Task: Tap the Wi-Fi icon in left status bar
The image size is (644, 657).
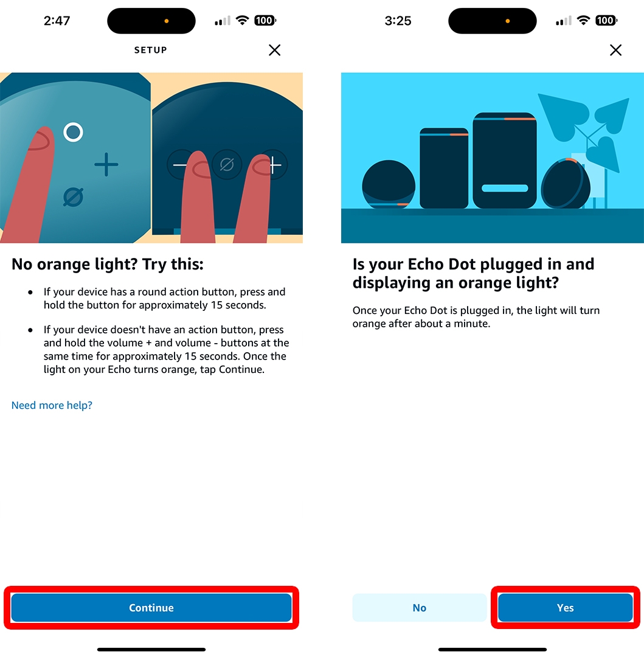Action: pyautogui.click(x=242, y=20)
